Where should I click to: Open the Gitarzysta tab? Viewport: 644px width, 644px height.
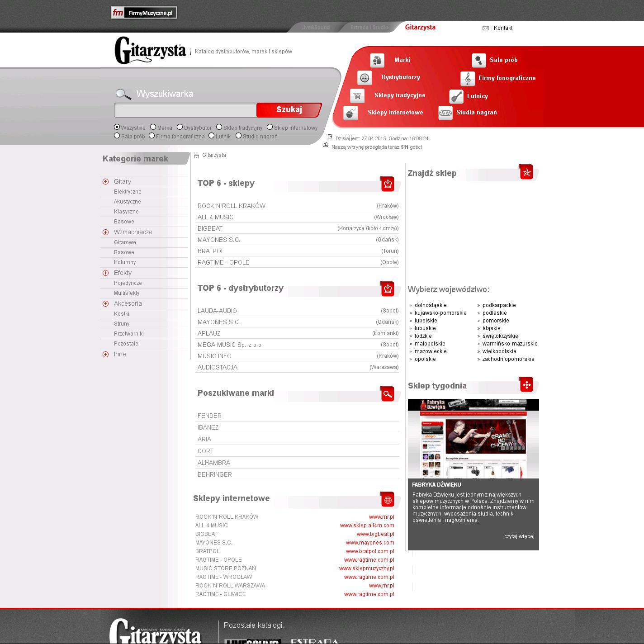[x=420, y=27]
